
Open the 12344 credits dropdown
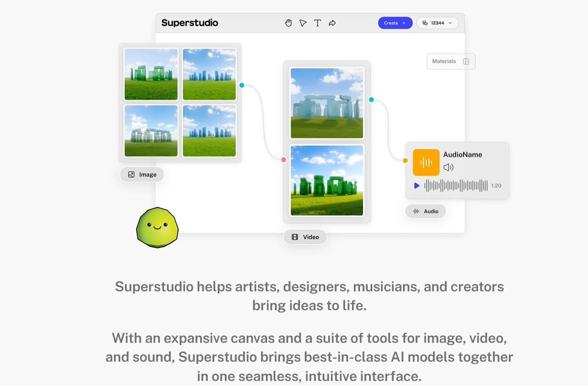click(x=450, y=23)
